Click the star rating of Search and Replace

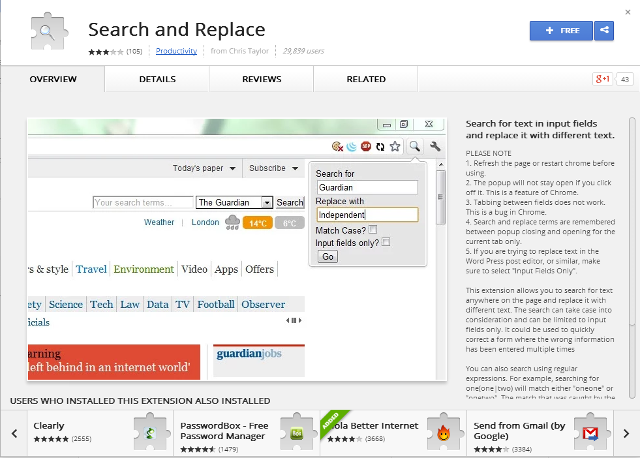(x=106, y=52)
